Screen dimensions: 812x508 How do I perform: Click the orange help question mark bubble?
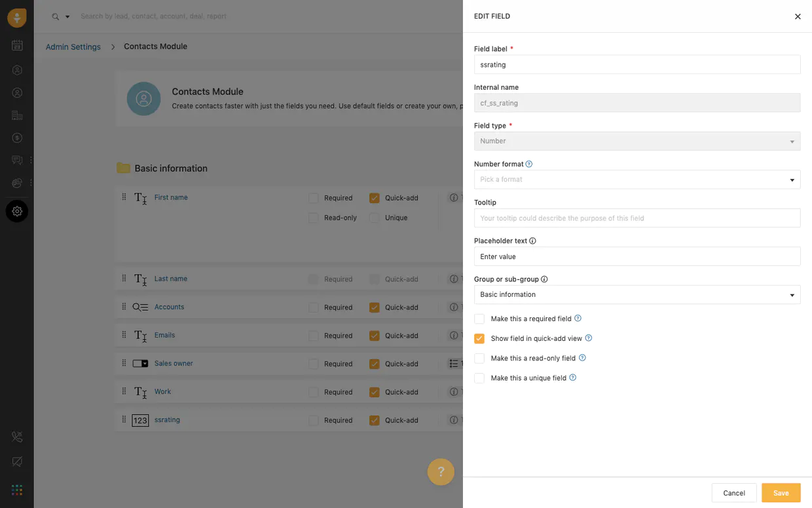441,471
